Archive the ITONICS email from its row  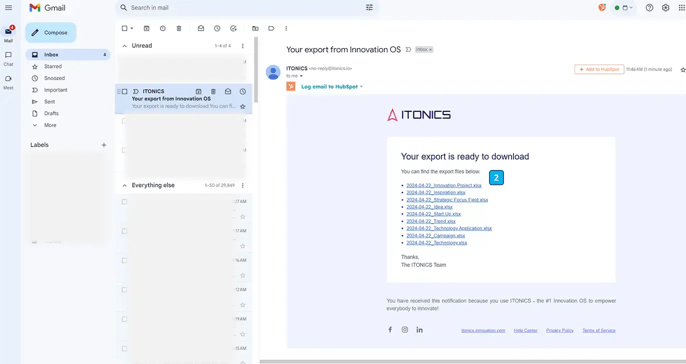(x=199, y=91)
